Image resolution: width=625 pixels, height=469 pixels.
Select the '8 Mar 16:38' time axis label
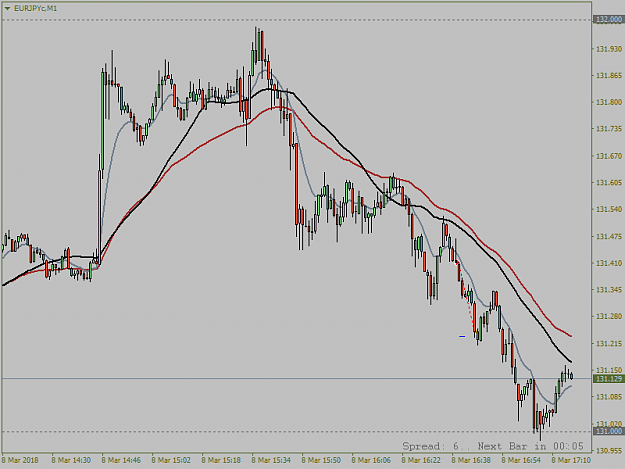coord(471,460)
